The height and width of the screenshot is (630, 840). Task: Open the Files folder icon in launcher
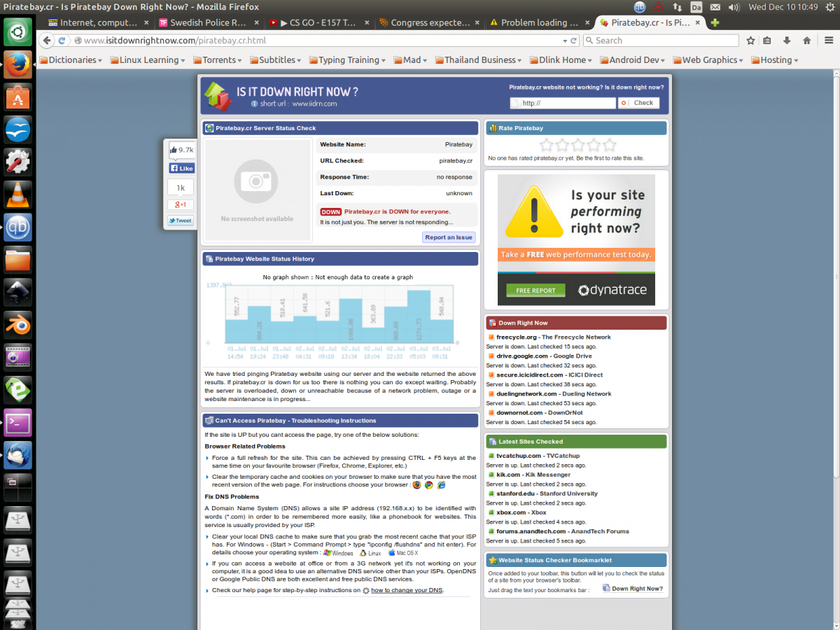tap(17, 260)
